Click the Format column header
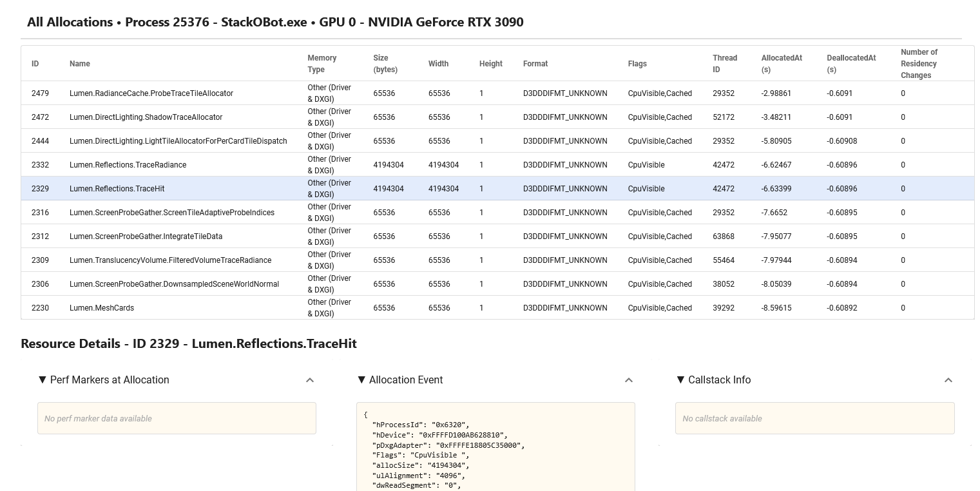The image size is (980, 491). click(x=535, y=63)
